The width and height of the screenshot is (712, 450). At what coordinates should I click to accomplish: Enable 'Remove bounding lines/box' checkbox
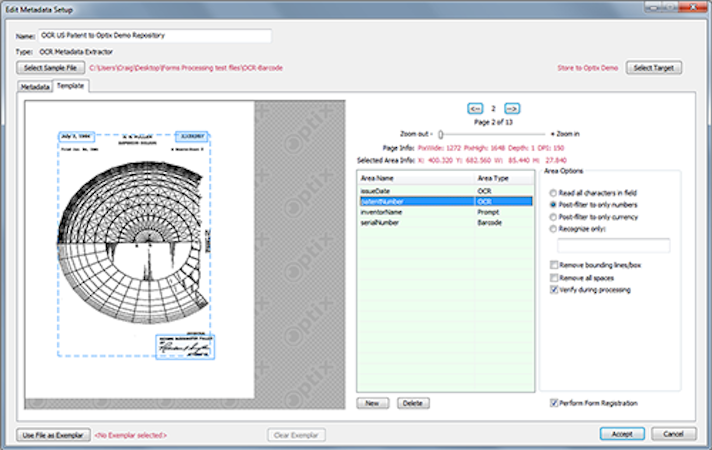tap(554, 265)
